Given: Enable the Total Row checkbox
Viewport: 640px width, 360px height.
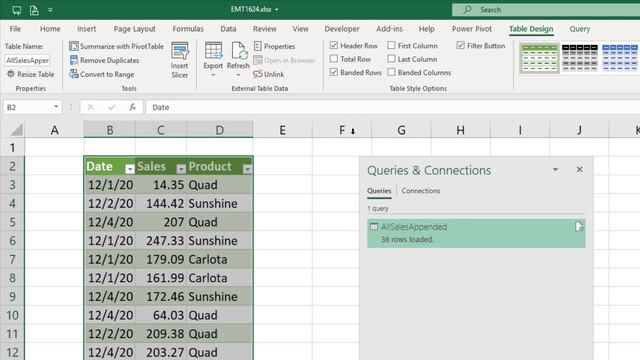Looking at the screenshot, I should pyautogui.click(x=334, y=59).
